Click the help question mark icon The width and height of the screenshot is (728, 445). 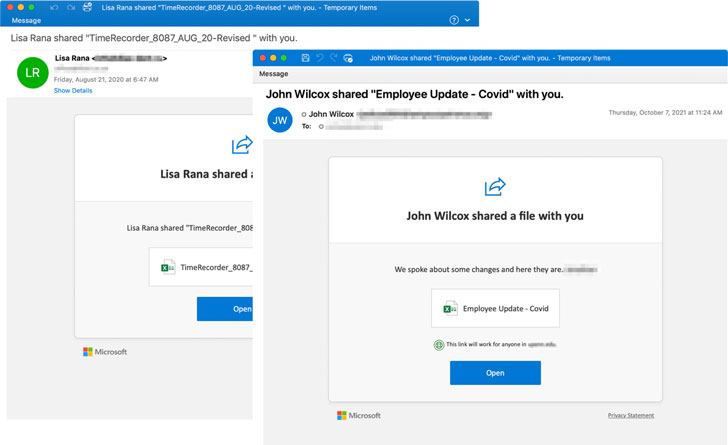click(454, 20)
